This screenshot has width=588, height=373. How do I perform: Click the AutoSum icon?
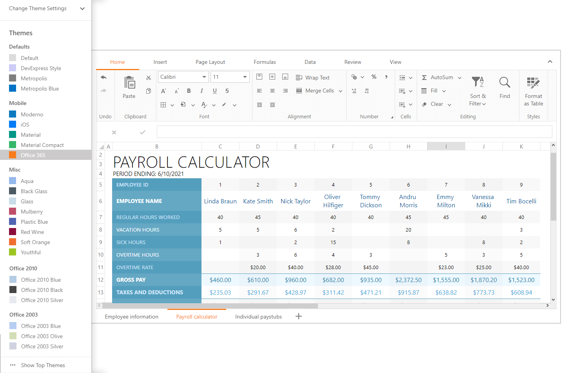pos(425,77)
